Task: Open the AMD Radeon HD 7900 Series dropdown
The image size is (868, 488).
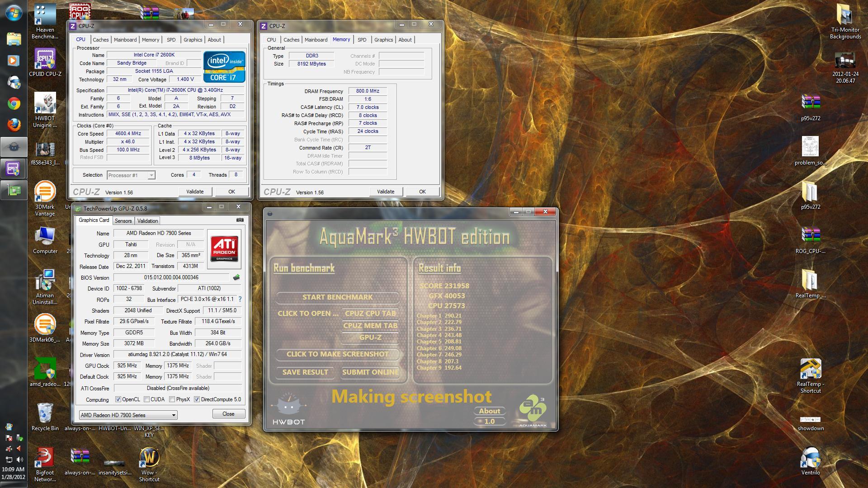Action: [128, 415]
